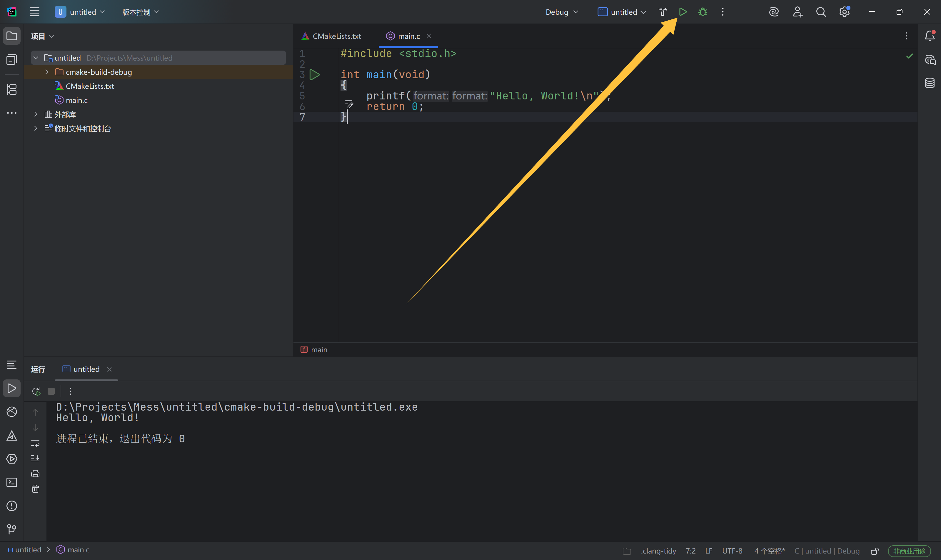Open the Database tool window
This screenshot has height=560, width=941.
click(930, 83)
